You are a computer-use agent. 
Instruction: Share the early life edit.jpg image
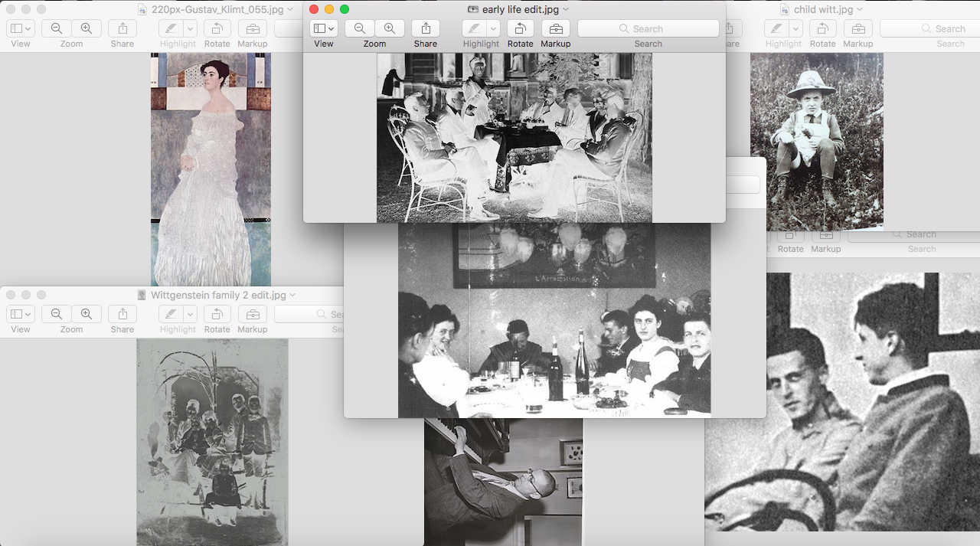[x=426, y=28]
